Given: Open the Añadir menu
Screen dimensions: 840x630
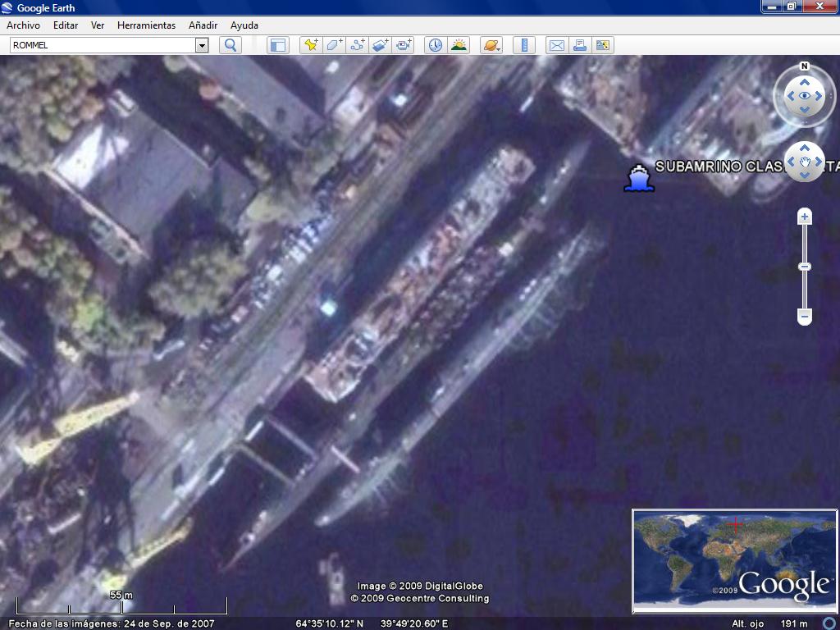Looking at the screenshot, I should 203,25.
